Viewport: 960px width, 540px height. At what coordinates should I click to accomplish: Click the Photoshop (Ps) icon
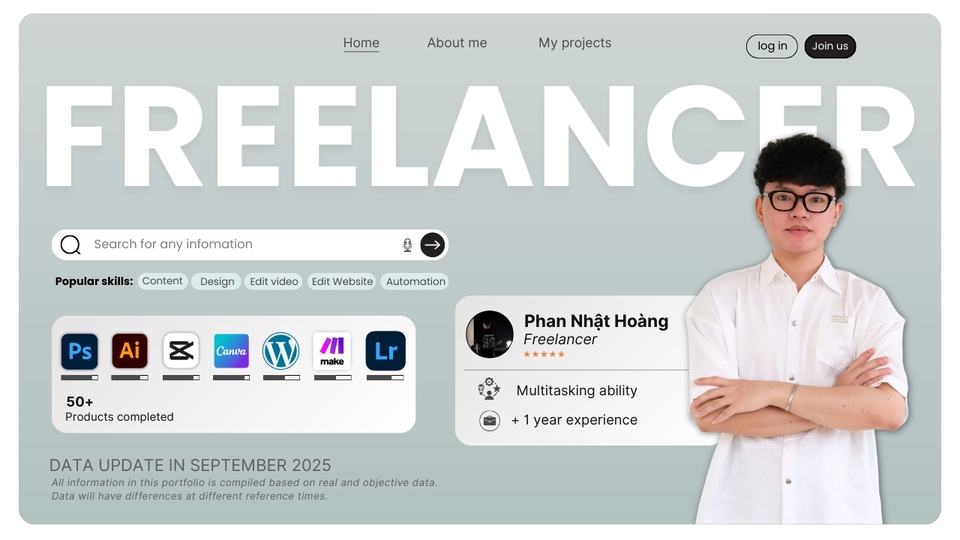click(x=80, y=351)
